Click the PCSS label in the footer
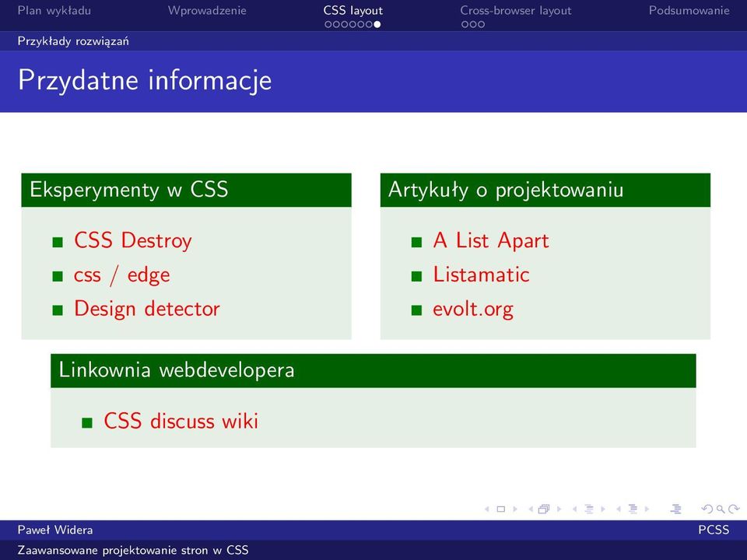Image resolution: width=747 pixels, height=560 pixels. coord(714,530)
